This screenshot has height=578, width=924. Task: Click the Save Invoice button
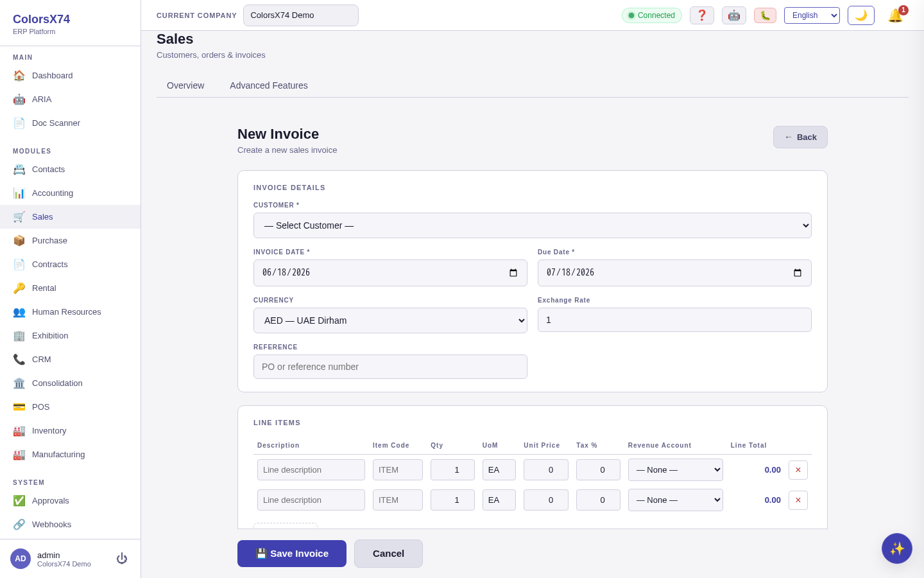click(x=292, y=554)
